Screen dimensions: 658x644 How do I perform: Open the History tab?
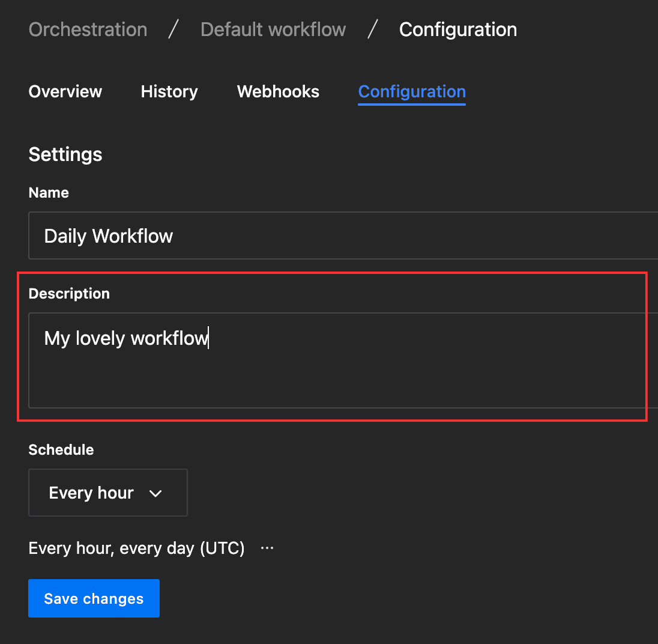pyautogui.click(x=169, y=91)
